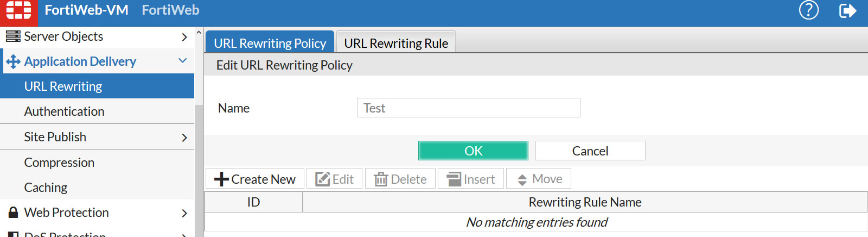Click the Name field containing Test
Screen dimensions: 868x237
pos(469,108)
